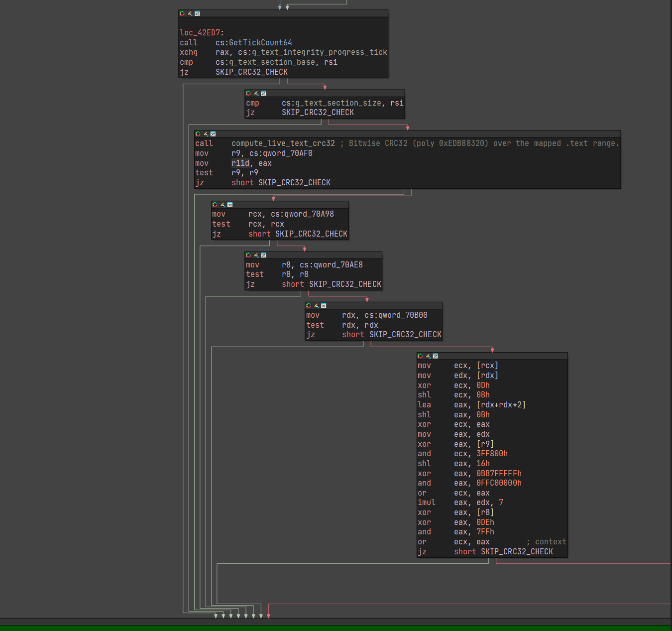Click the GetTickCount64 call target
This screenshot has width=672, height=631.
[260, 43]
